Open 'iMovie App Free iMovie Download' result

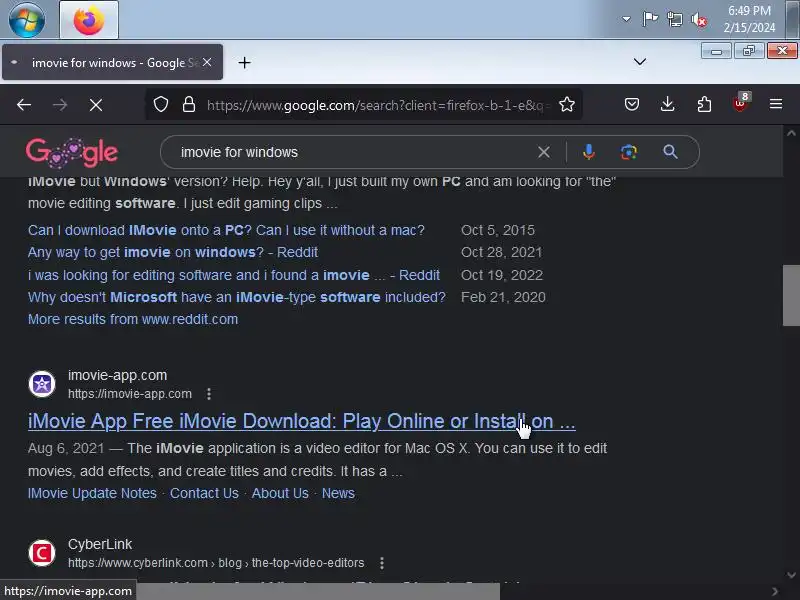tap(302, 421)
